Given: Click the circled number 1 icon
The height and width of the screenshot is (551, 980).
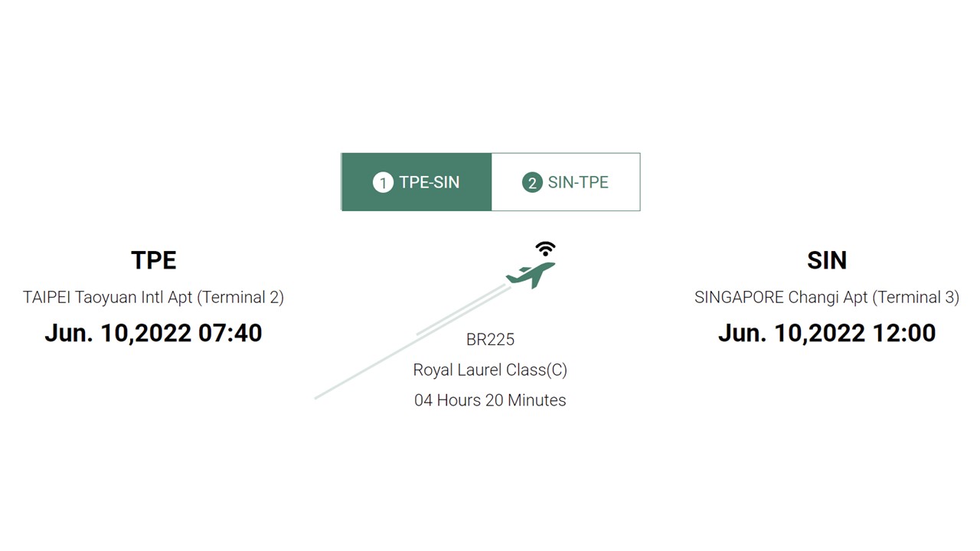Looking at the screenshot, I should [383, 183].
